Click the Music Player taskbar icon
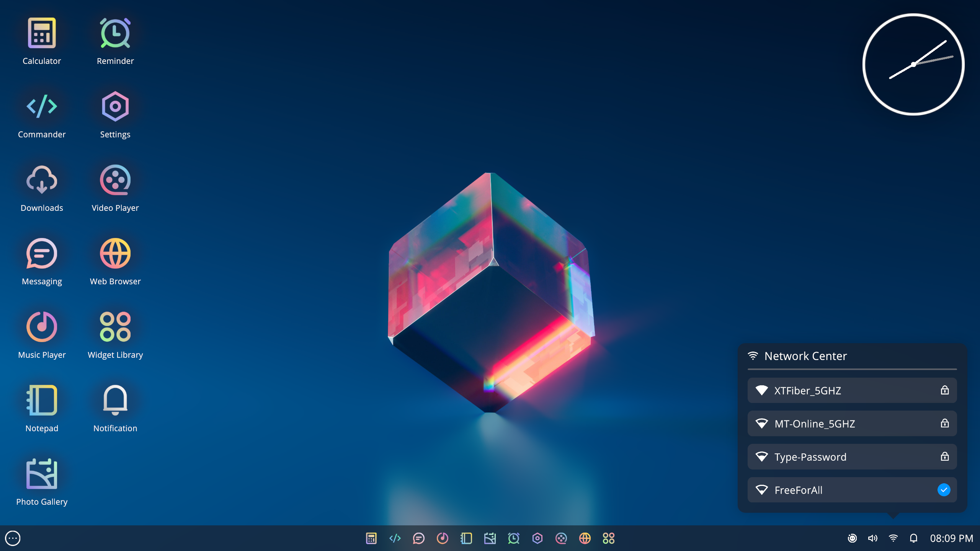This screenshot has height=551, width=980. coord(443,538)
